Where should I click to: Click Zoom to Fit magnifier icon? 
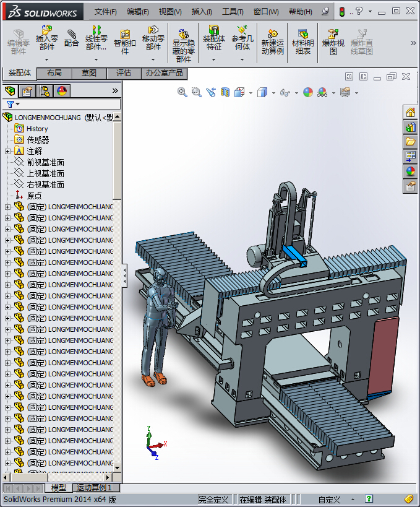tap(182, 92)
